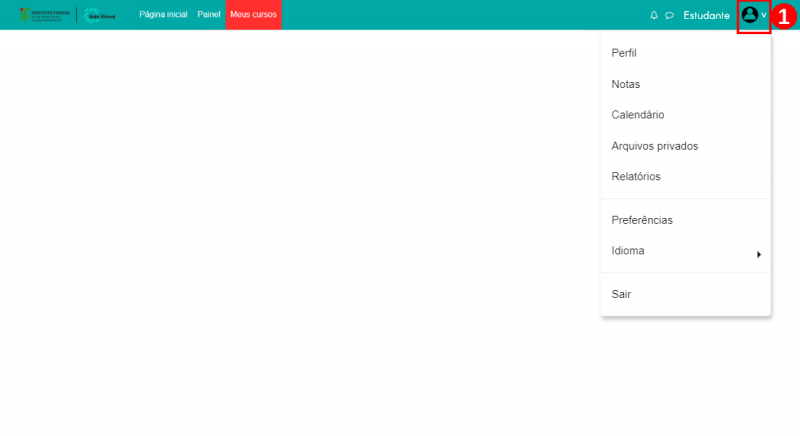Select Notas in the dropdown menu

pyautogui.click(x=686, y=84)
